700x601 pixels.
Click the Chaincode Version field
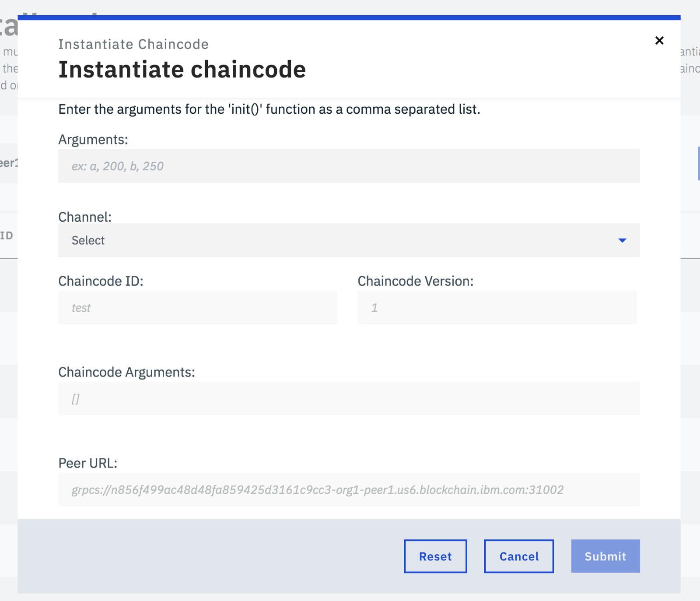click(x=497, y=307)
